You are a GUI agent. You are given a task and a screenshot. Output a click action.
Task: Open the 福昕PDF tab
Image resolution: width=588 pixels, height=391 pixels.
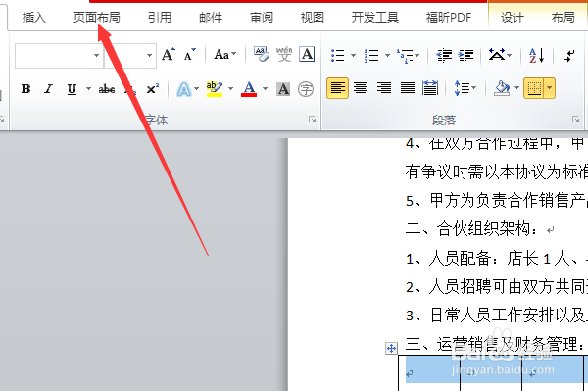[x=449, y=18]
